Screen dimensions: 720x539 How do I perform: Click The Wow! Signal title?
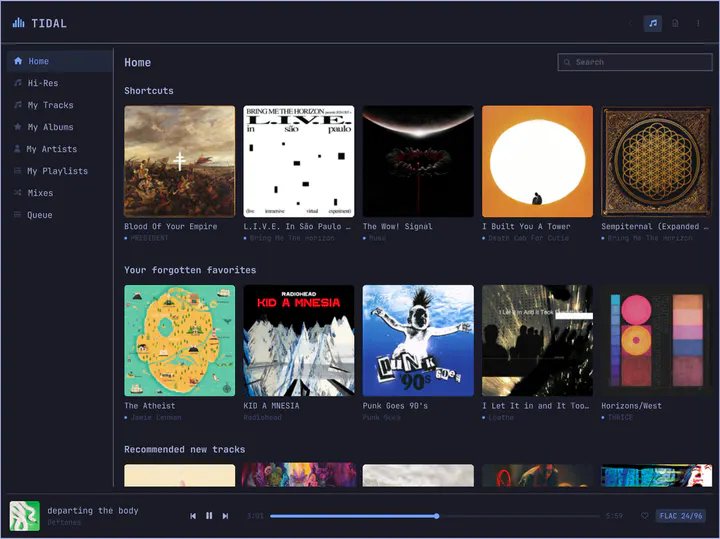tap(397, 226)
